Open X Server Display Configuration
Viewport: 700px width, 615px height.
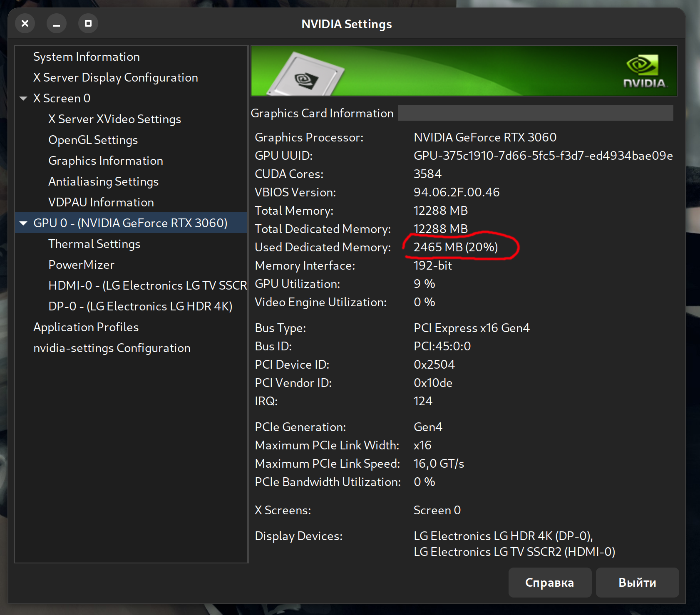(116, 77)
